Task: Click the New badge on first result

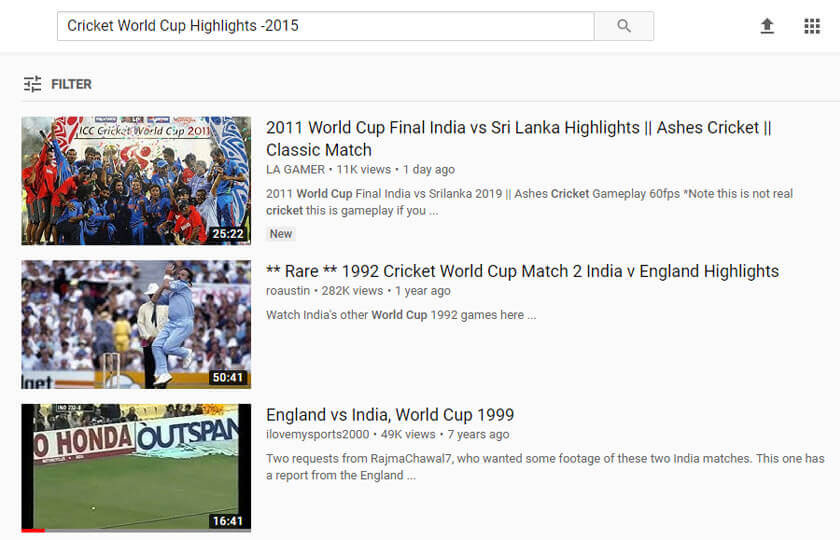Action: [x=281, y=234]
